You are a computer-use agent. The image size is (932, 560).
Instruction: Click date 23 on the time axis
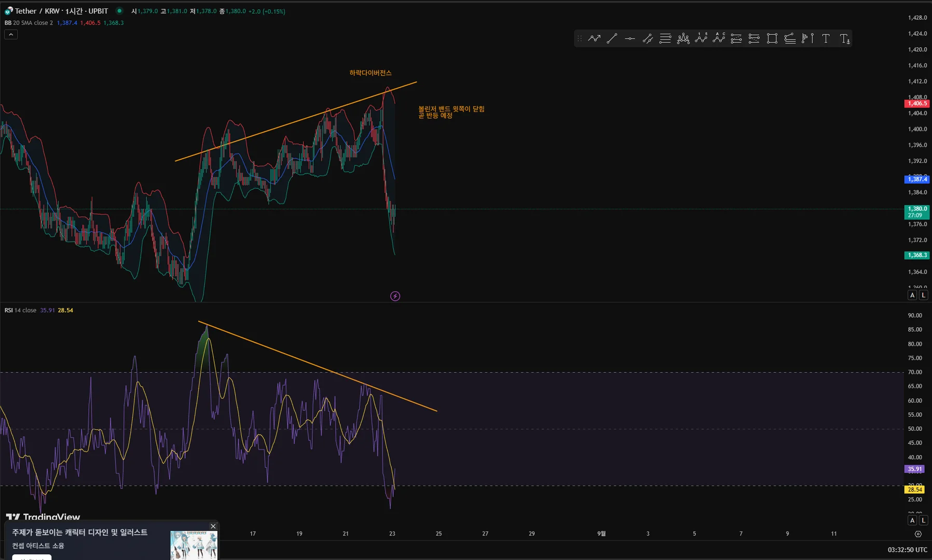click(392, 534)
